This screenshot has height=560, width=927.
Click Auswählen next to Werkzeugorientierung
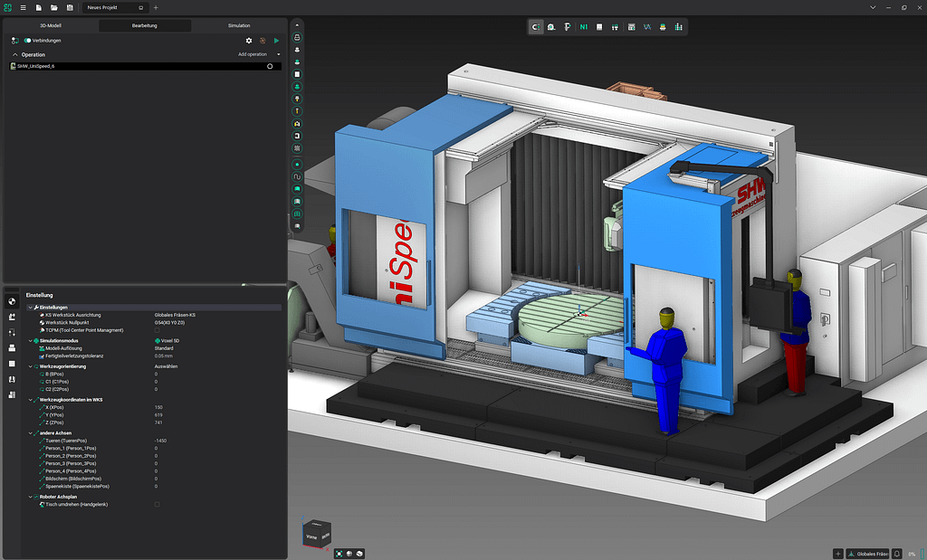[x=167, y=366]
